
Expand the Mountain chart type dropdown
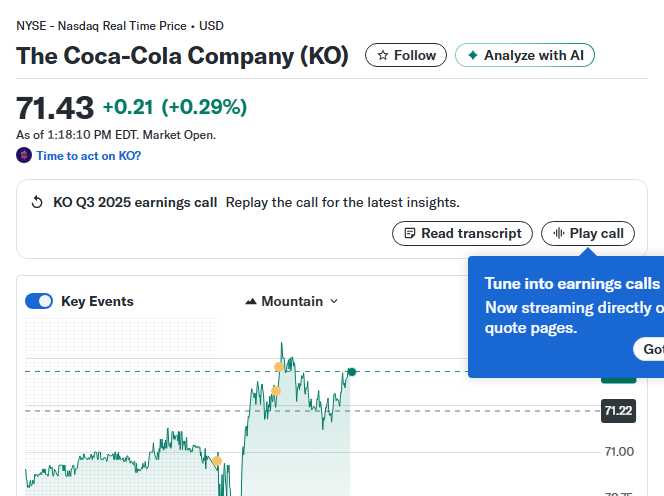coord(292,302)
